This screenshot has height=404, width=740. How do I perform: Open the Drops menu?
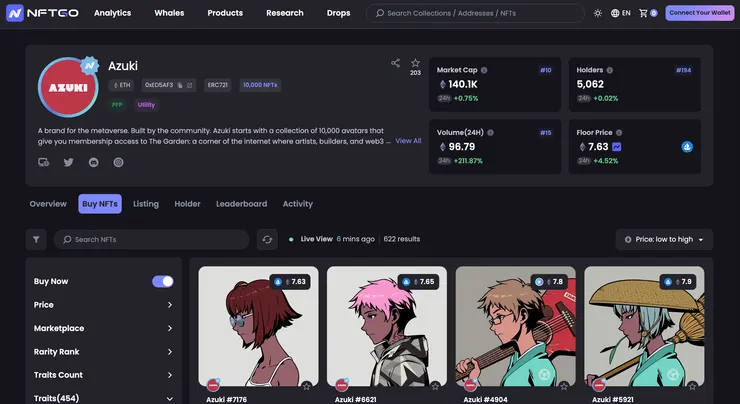tap(338, 13)
